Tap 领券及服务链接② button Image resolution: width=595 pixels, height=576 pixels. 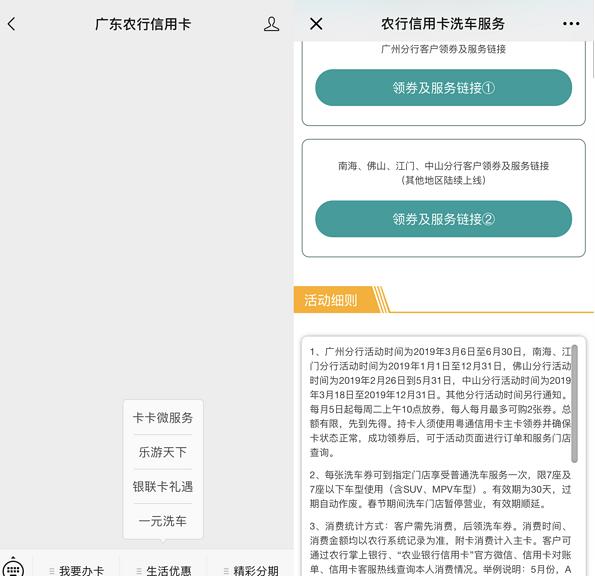coord(443,219)
